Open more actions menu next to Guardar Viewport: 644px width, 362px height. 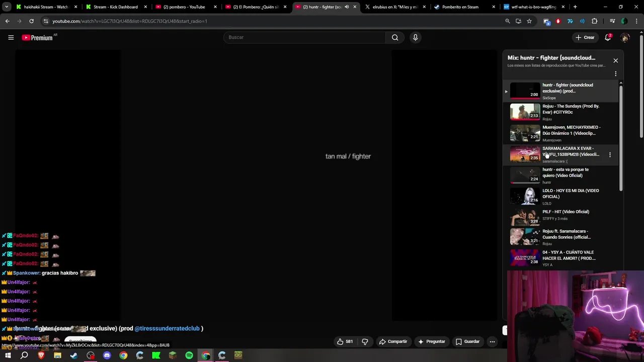(492, 341)
